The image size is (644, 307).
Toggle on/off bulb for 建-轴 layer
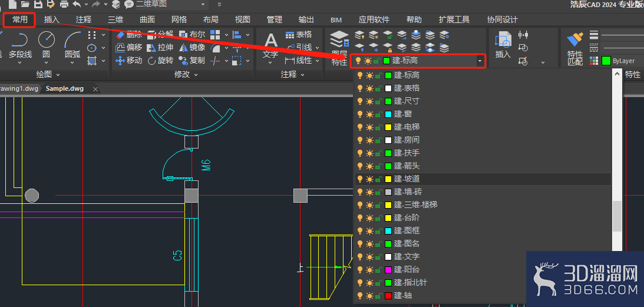pos(360,295)
